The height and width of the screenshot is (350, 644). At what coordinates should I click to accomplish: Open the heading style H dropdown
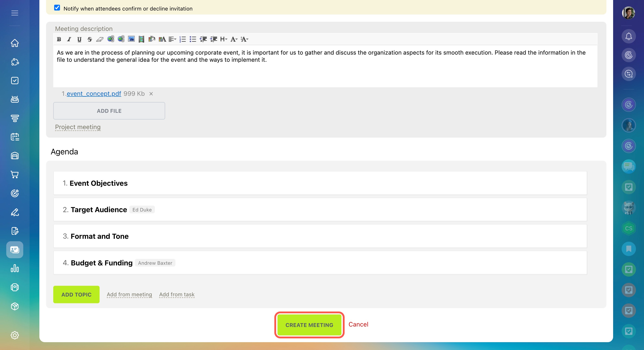click(224, 39)
